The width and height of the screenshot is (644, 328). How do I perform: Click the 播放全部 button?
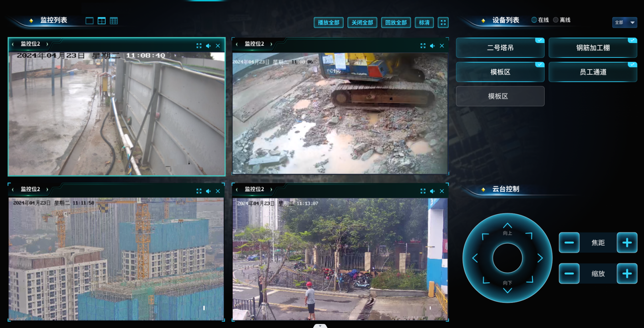tap(329, 23)
